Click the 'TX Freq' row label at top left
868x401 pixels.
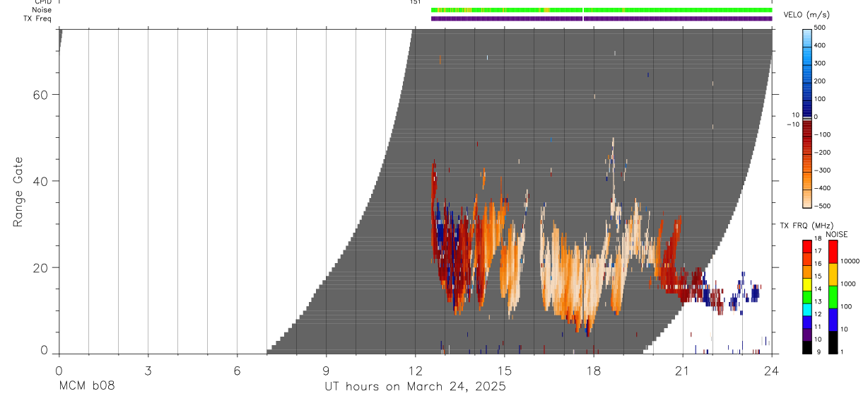38,18
